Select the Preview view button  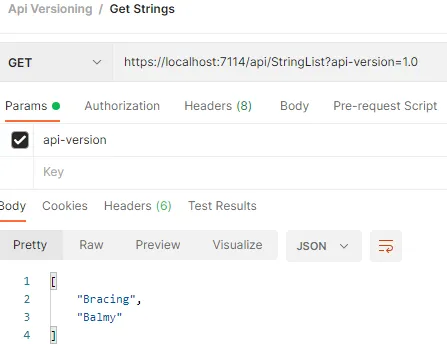[x=158, y=245]
